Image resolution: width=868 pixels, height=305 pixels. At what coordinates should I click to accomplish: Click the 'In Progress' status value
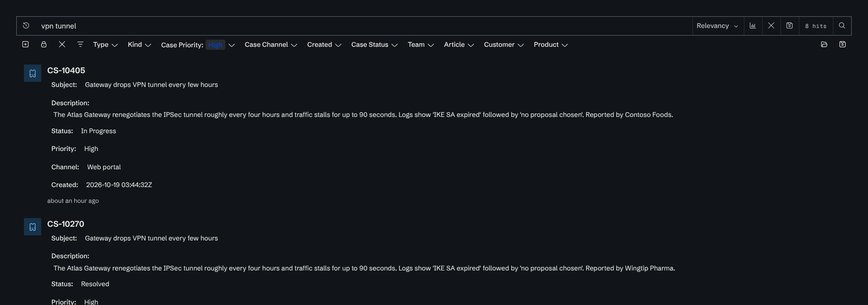pyautogui.click(x=98, y=131)
